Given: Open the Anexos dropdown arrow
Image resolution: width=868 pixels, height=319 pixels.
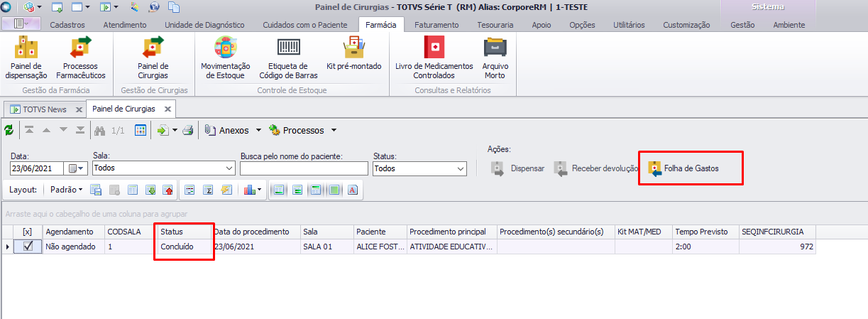Looking at the screenshot, I should pos(258,131).
